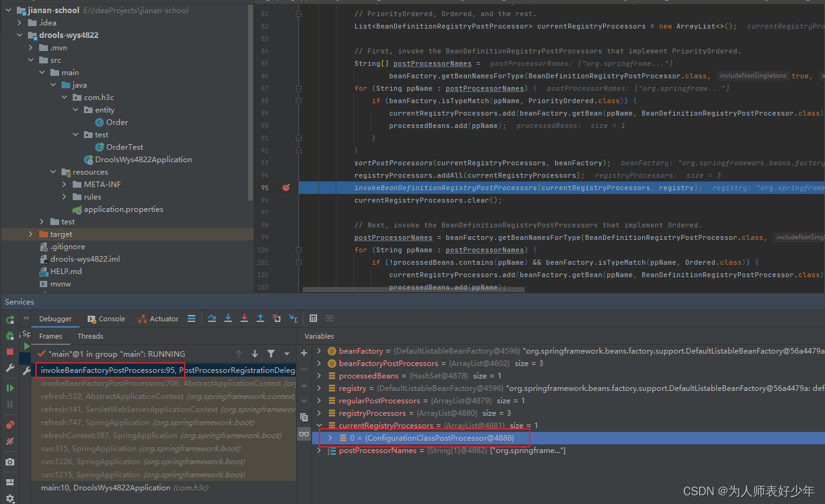Image resolution: width=825 pixels, height=504 pixels.
Task: Select previous frame with up arrow
Action: click(239, 354)
